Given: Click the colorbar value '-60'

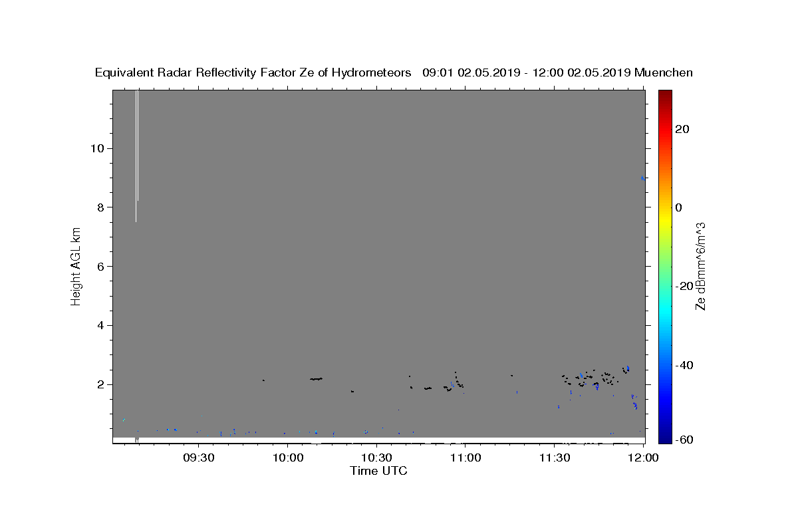Looking at the screenshot, I should click(685, 440).
